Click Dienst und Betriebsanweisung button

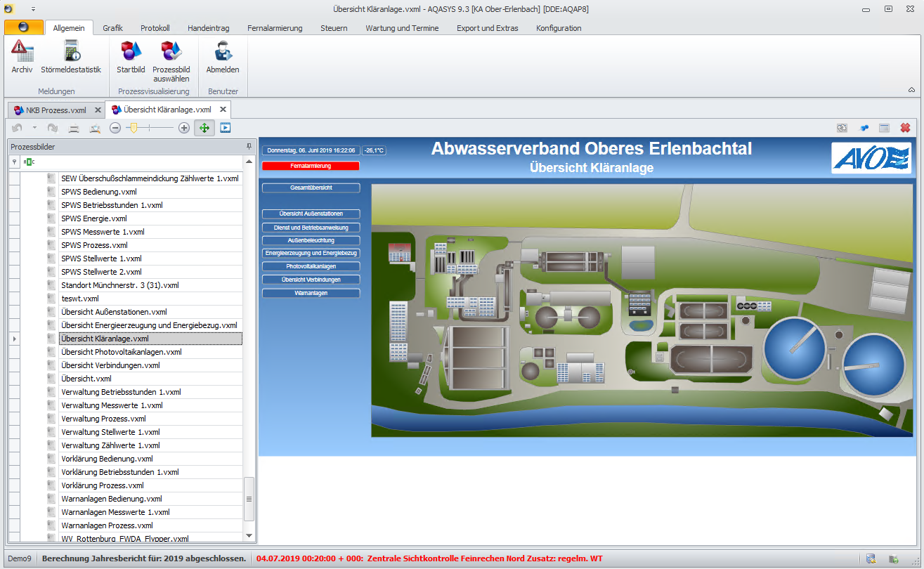(x=311, y=228)
